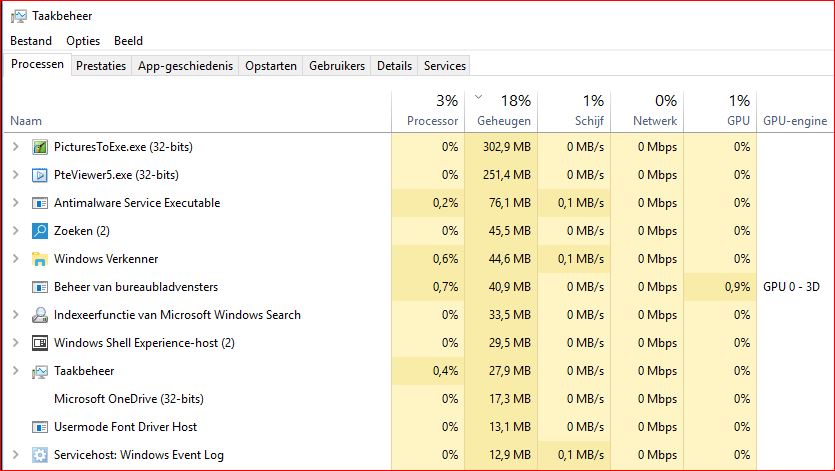This screenshot has width=835, height=471.
Task: Open the Opties menu
Action: pyautogui.click(x=83, y=41)
